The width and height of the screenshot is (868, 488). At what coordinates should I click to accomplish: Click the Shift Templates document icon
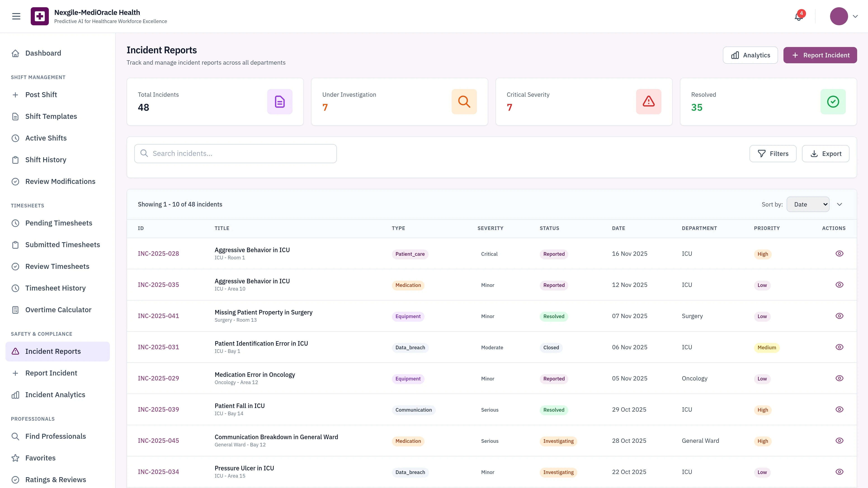(x=16, y=117)
